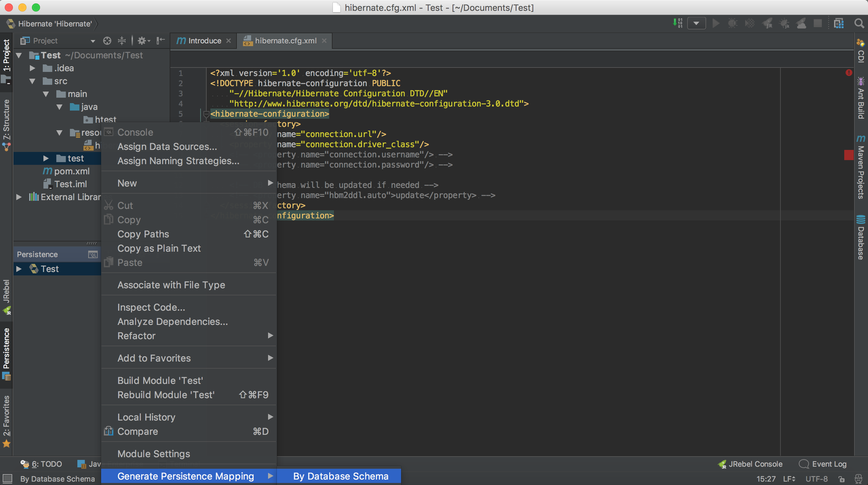868x485 pixels.
Task: Expand the Test persistence unit node
Action: tap(19, 269)
